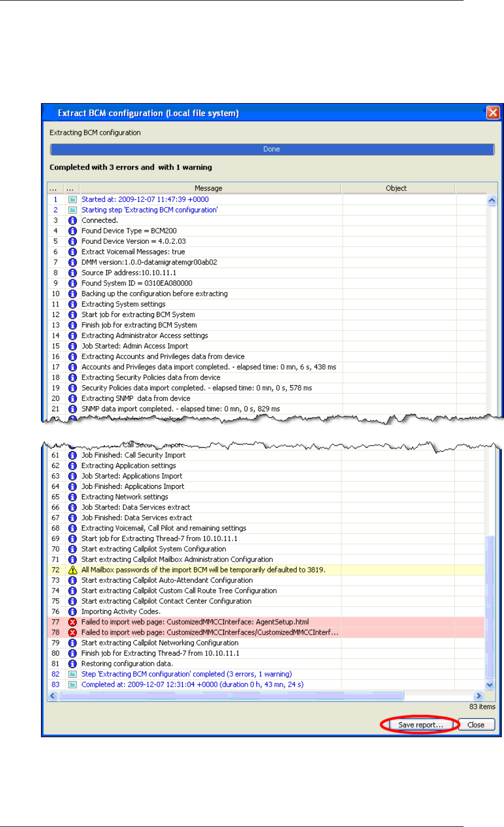The image size is (504, 827).
Task: Click the error icon on row 78
Action: pyautogui.click(x=72, y=632)
